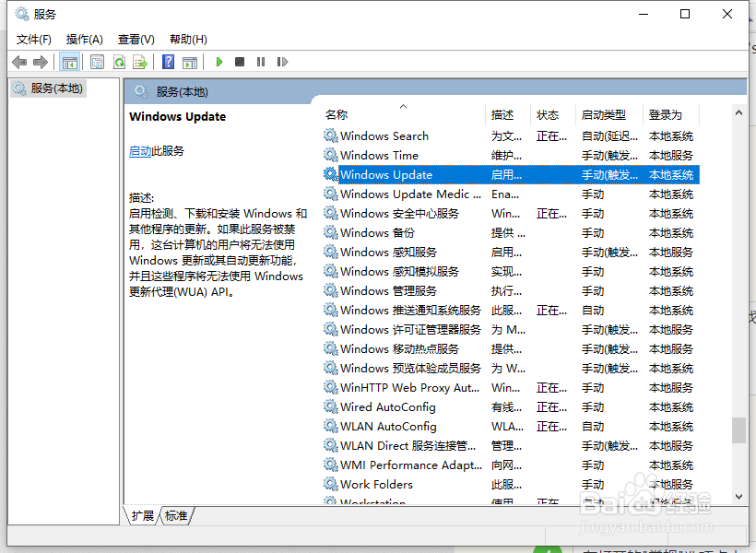Select the Windows 感知服务 row
756x553 pixels.
click(511, 253)
